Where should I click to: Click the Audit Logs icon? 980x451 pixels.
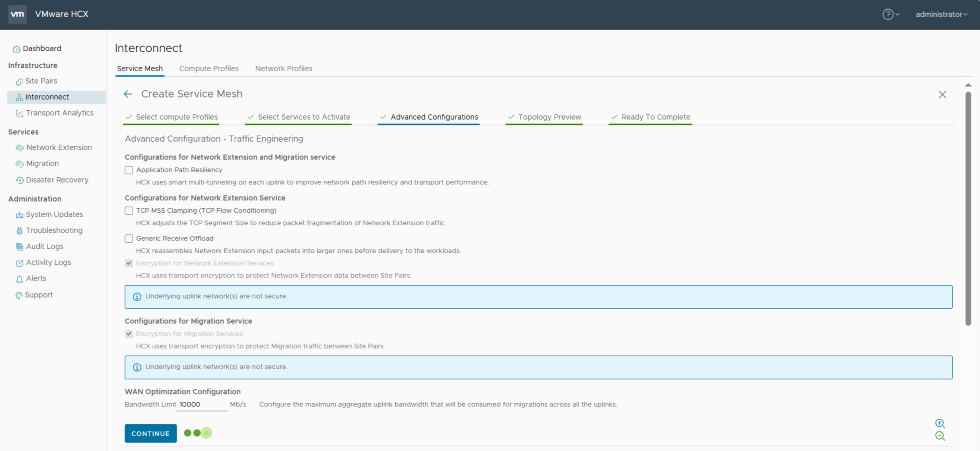click(x=19, y=247)
